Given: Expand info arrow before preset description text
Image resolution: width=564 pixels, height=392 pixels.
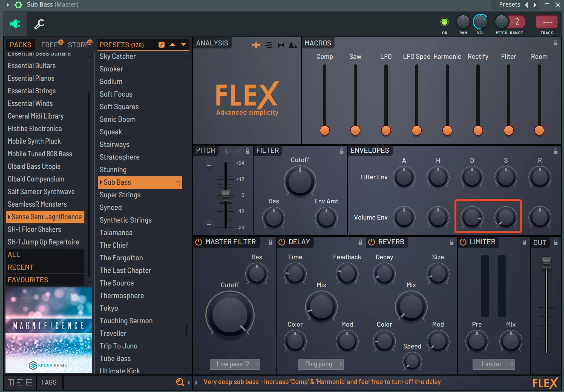Looking at the screenshot, I should [x=196, y=382].
